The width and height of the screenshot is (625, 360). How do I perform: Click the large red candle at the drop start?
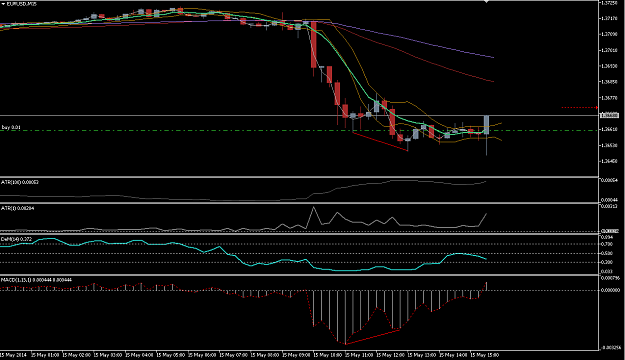(314, 45)
